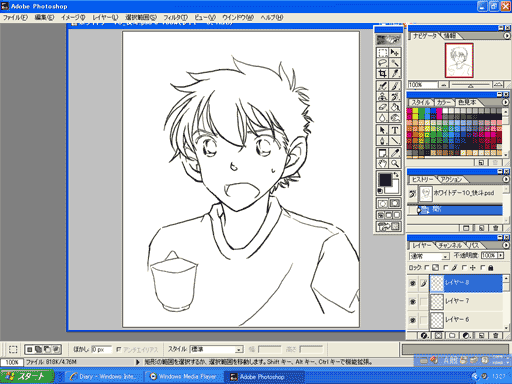This screenshot has height=384, width=512.
Task: Click the スタート button
Action: 27,377
